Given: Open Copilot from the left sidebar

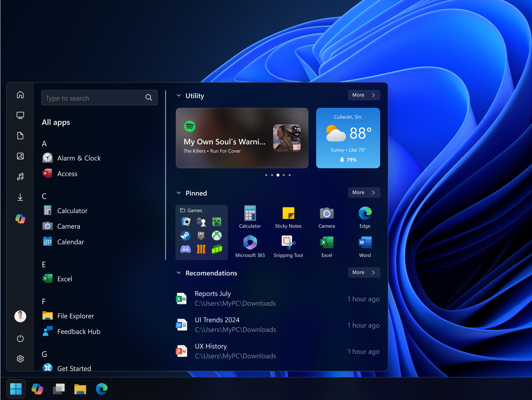Looking at the screenshot, I should tap(20, 219).
